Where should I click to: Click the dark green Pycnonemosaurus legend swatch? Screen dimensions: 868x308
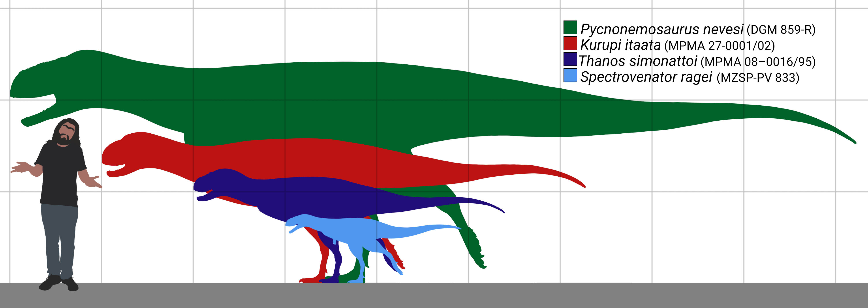(570, 27)
